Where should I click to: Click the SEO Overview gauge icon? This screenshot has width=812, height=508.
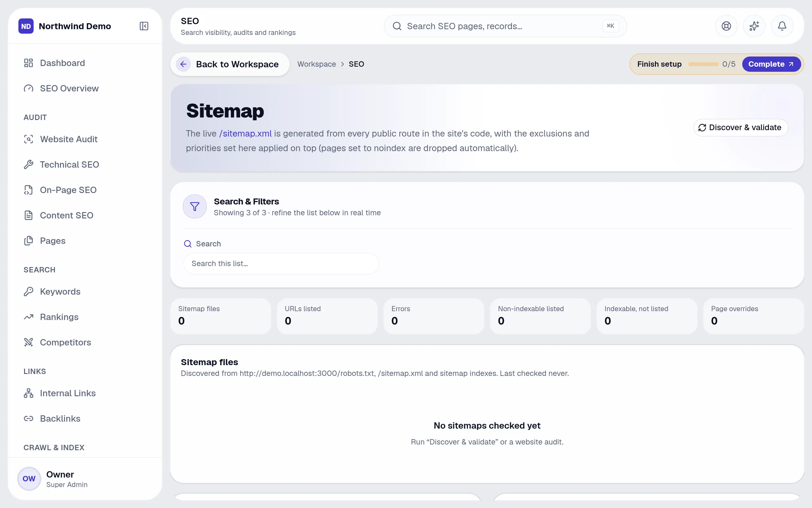[x=29, y=88]
